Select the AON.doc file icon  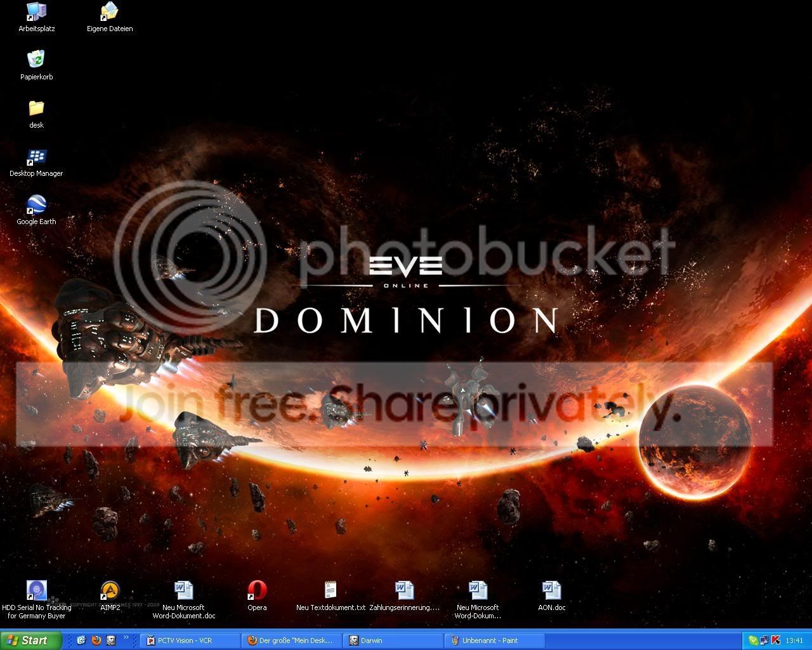[x=551, y=595]
